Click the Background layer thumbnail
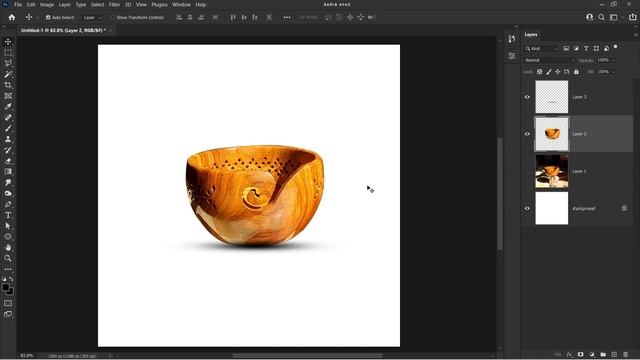Image resolution: width=640 pixels, height=360 pixels. tap(551, 208)
